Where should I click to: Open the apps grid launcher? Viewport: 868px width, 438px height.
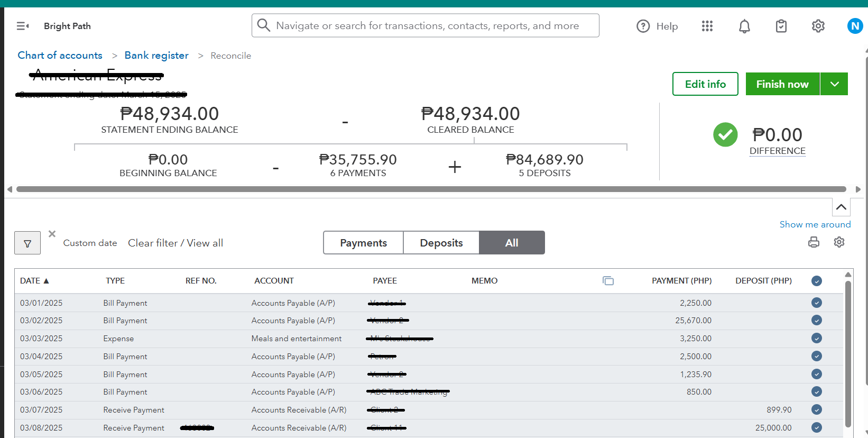[x=707, y=26]
